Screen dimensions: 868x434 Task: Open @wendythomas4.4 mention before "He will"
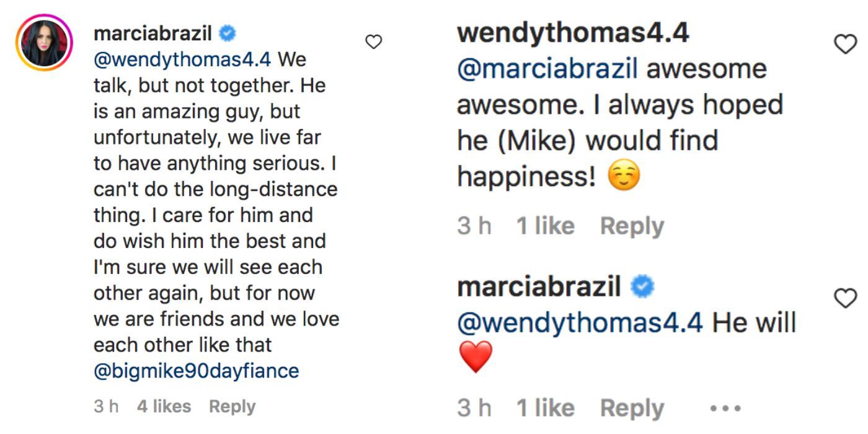click(x=580, y=322)
